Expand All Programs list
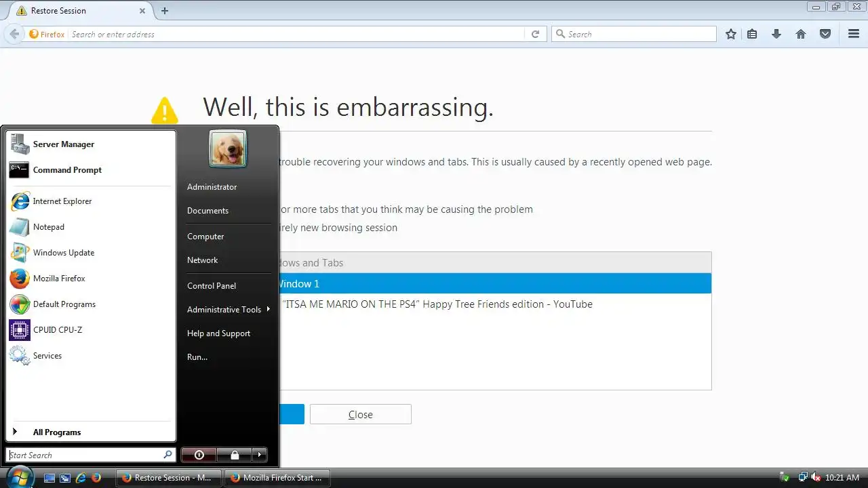Viewport: 868px width, 488px height. pos(91,432)
